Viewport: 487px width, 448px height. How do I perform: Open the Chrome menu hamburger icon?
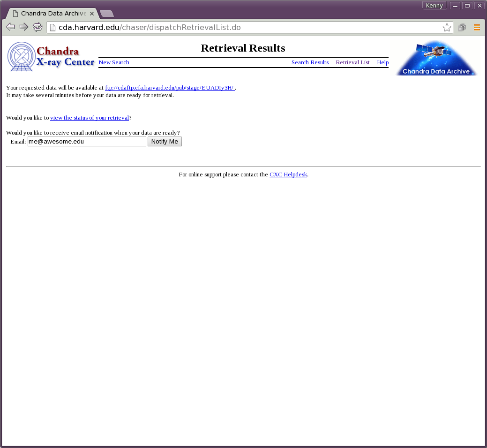pyautogui.click(x=477, y=28)
